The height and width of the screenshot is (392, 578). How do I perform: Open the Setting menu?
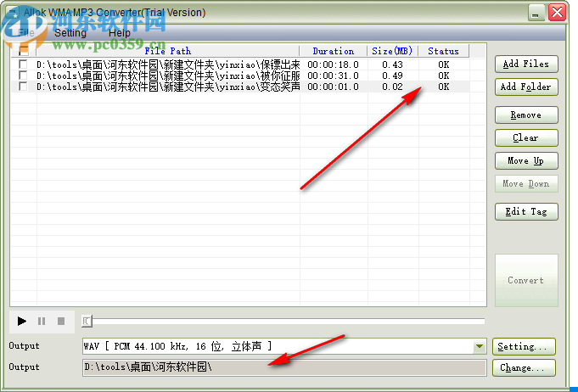70,33
